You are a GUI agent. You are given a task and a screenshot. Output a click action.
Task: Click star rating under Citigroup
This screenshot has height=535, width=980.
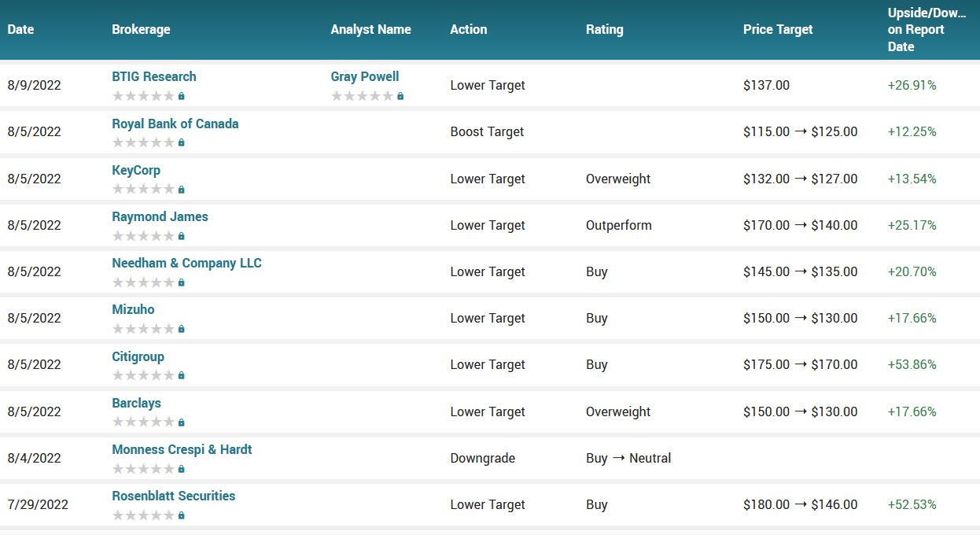tap(143, 375)
